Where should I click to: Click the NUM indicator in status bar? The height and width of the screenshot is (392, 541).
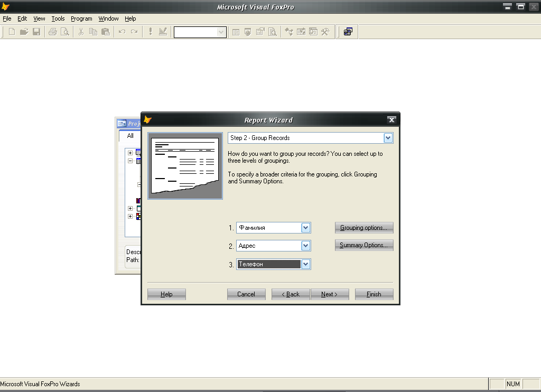click(x=514, y=384)
